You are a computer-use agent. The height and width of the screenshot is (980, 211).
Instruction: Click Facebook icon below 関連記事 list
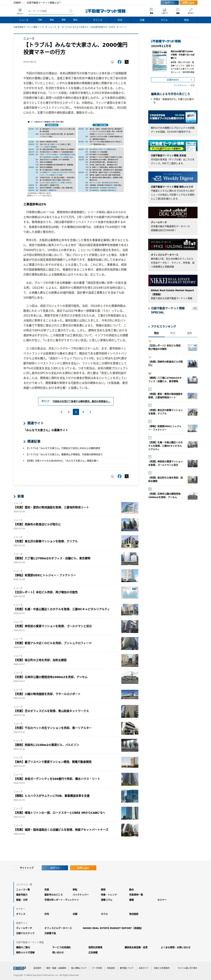[119, 476]
